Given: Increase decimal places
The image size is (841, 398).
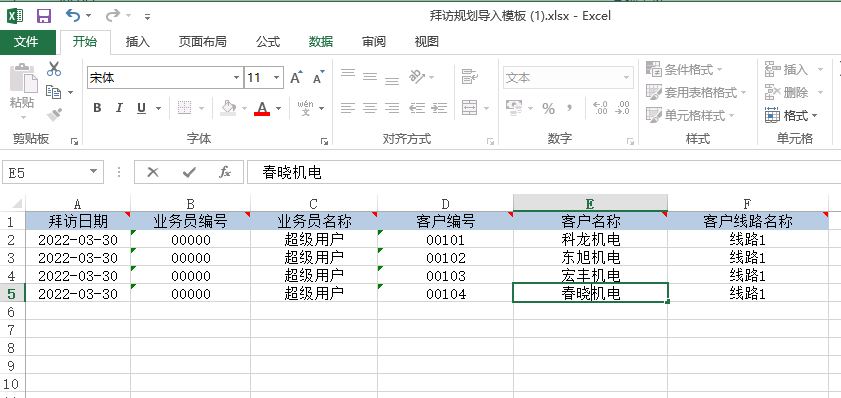Looking at the screenshot, I should [x=600, y=108].
